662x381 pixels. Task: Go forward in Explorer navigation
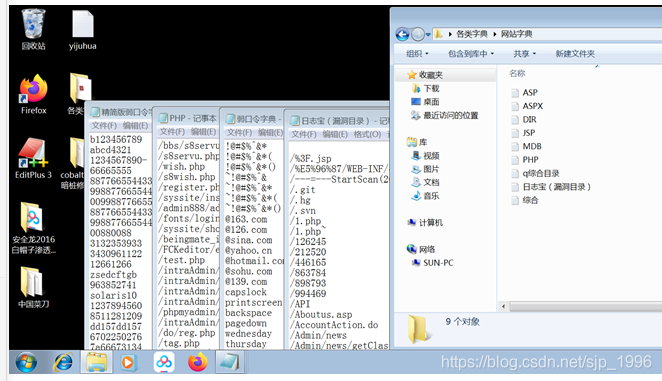[418, 34]
